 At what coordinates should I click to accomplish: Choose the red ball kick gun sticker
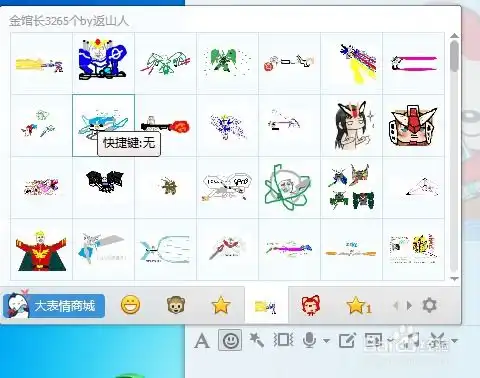(x=289, y=63)
